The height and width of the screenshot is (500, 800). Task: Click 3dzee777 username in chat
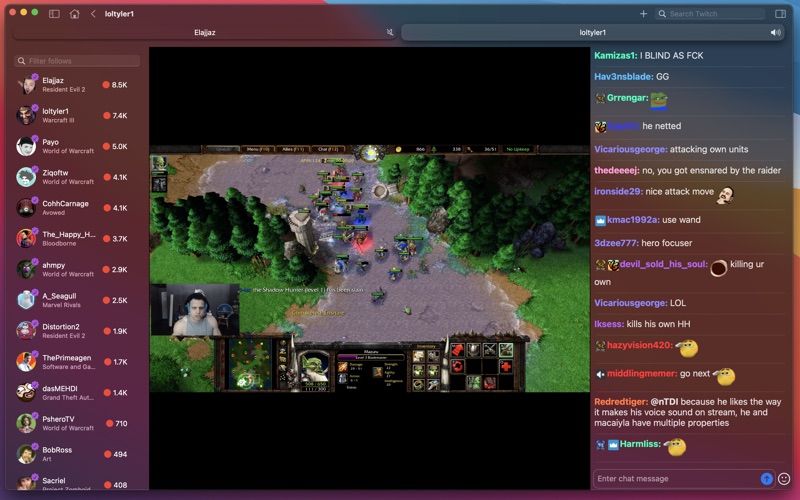click(x=616, y=243)
